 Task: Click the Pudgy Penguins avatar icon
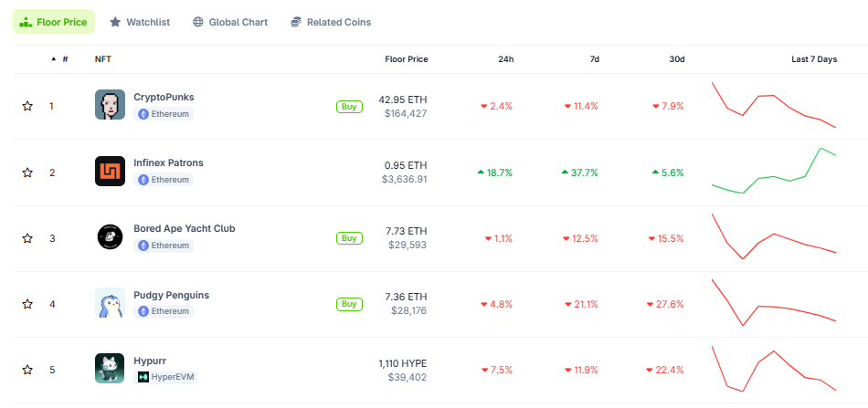tap(110, 303)
